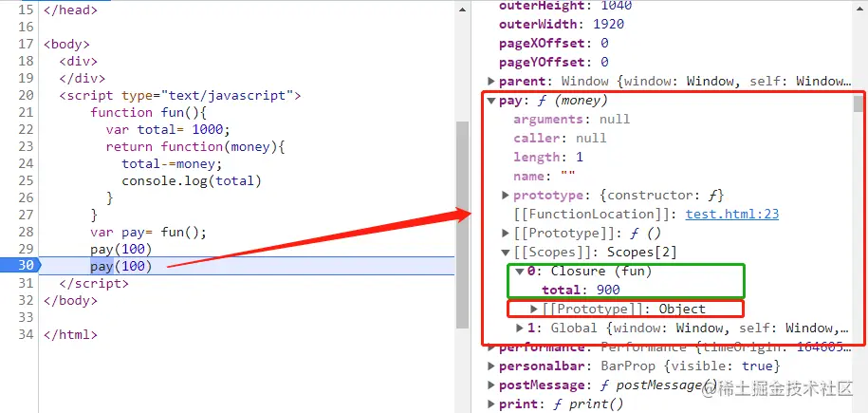Collapse the Closure (fun) scope

(x=519, y=272)
